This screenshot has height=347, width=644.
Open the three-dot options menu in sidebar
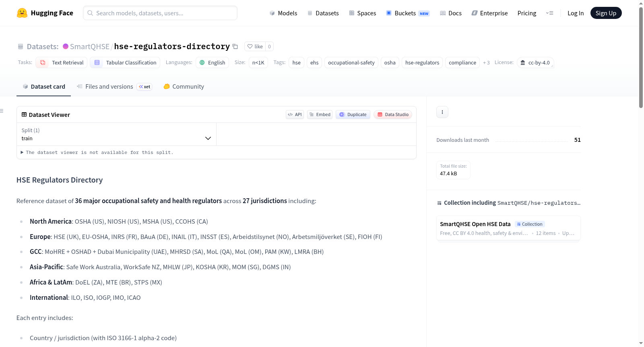coord(442,112)
